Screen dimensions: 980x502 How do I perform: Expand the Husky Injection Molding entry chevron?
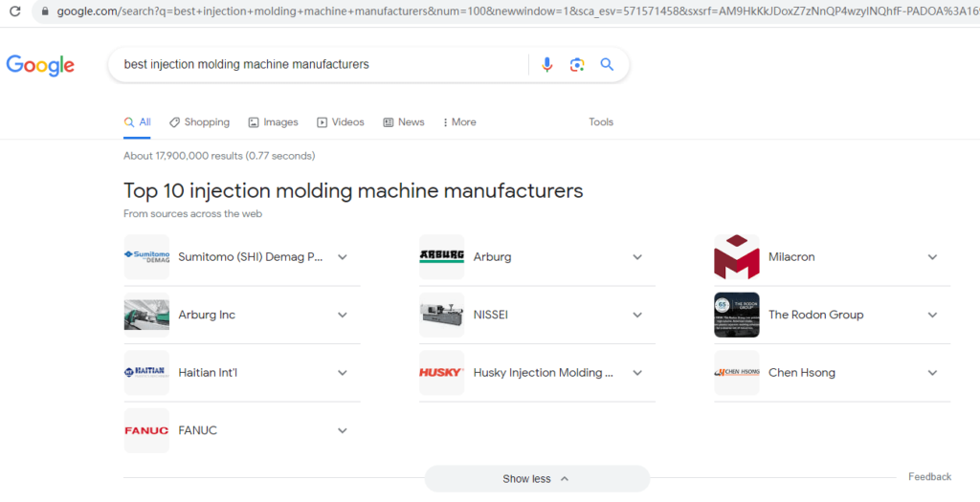click(x=637, y=373)
